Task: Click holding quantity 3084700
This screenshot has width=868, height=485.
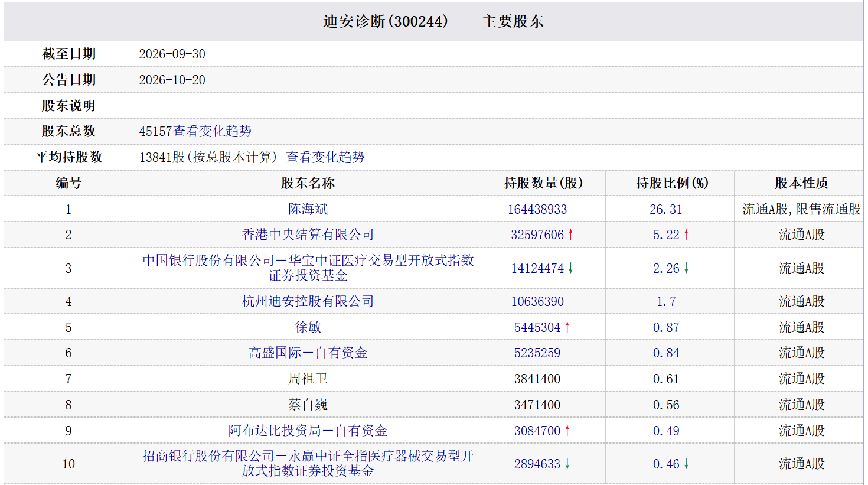Action: 537,431
